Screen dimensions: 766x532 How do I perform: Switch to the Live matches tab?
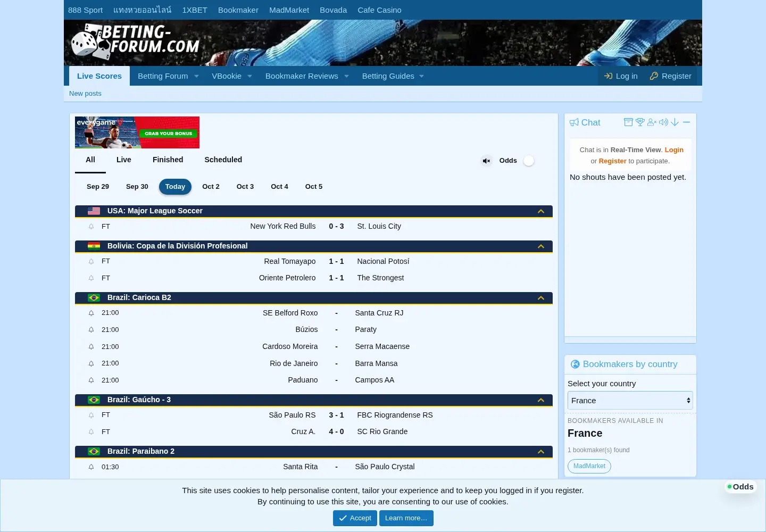tap(124, 160)
